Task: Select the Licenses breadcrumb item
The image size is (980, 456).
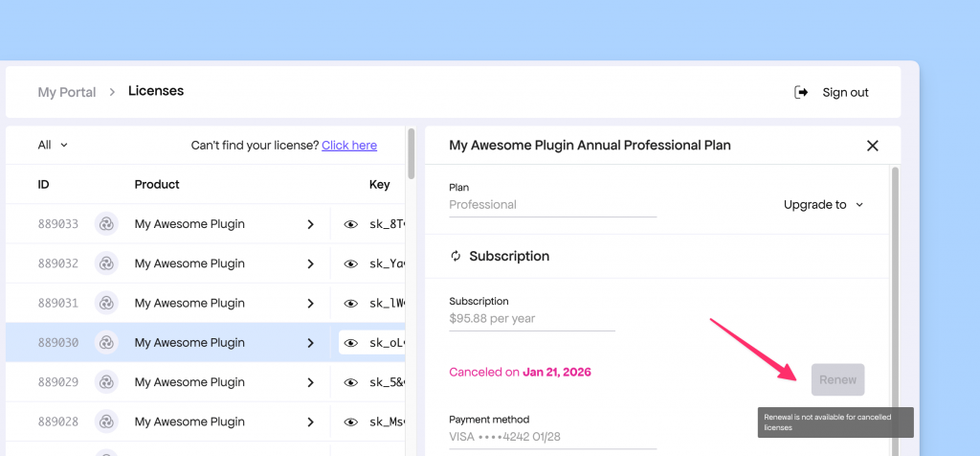Action: tap(156, 91)
